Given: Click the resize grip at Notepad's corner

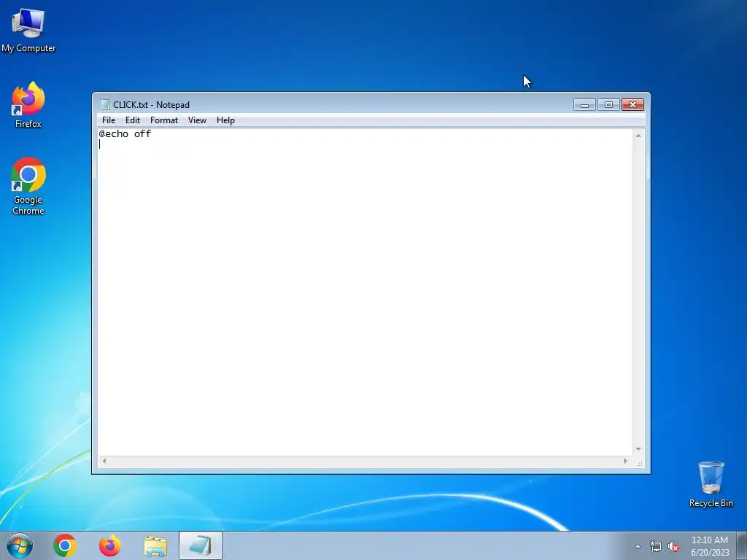Looking at the screenshot, I should pyautogui.click(x=639, y=462).
